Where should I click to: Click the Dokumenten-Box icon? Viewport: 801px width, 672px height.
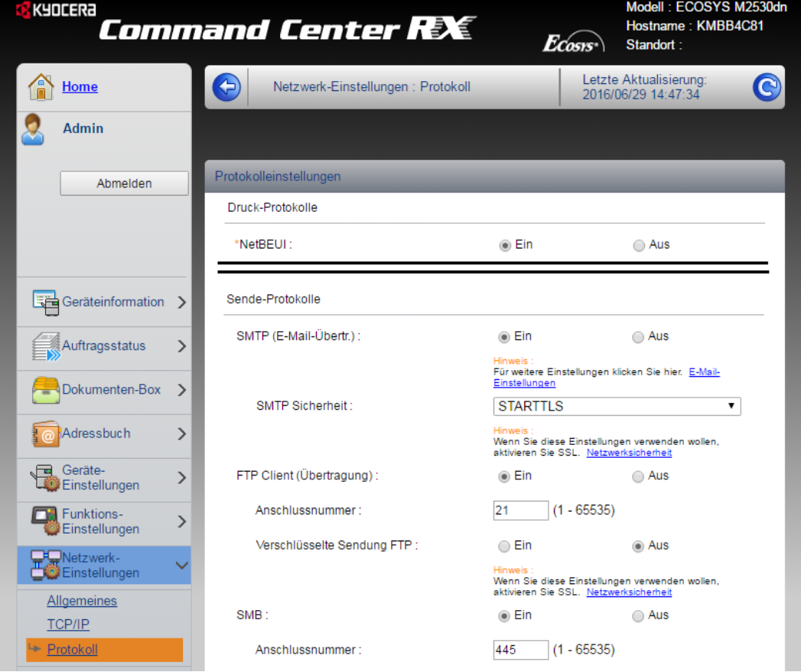(46, 390)
